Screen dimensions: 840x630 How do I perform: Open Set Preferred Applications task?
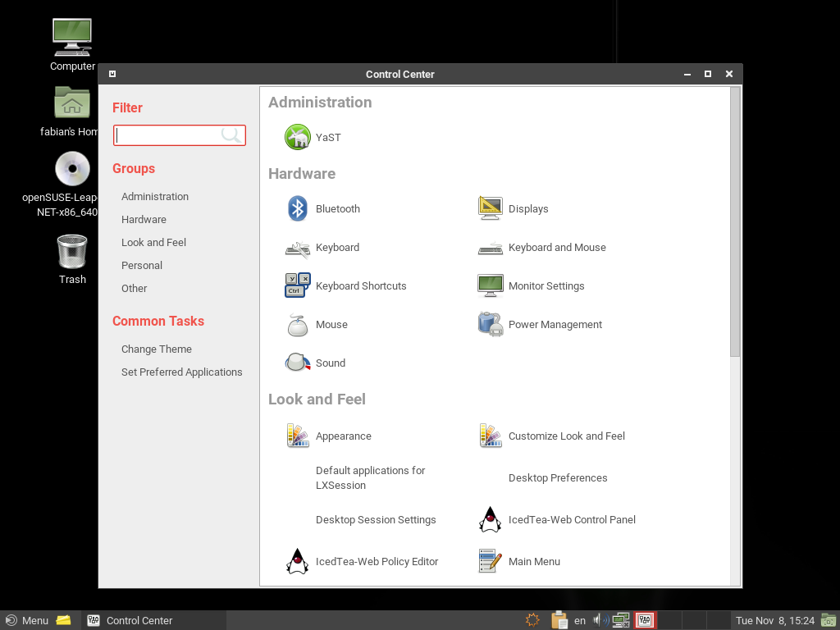pyautogui.click(x=182, y=372)
